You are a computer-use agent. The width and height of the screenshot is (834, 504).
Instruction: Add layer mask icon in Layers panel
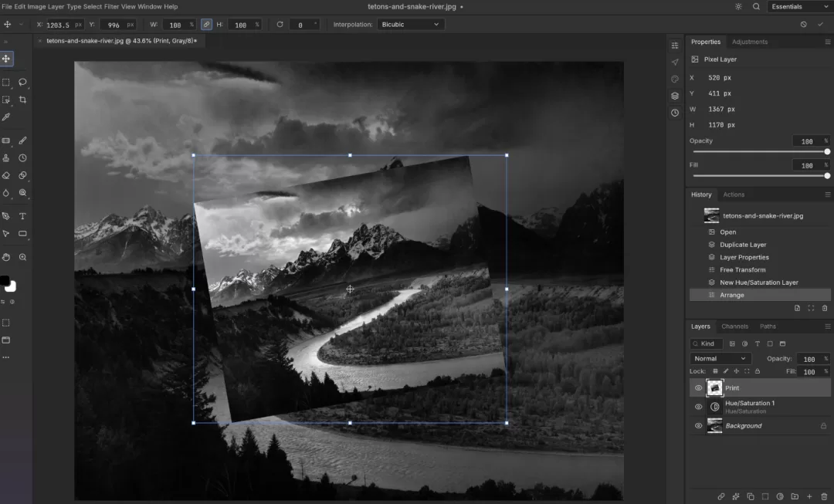(764, 496)
